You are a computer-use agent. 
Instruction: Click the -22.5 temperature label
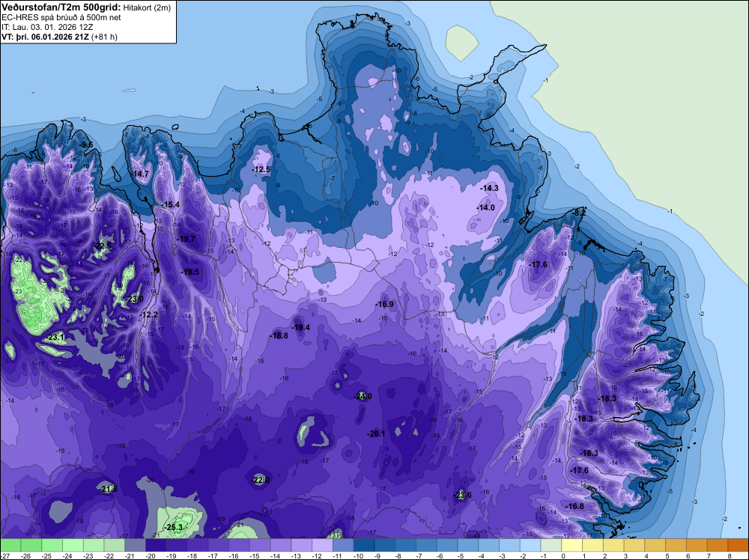pos(102,246)
